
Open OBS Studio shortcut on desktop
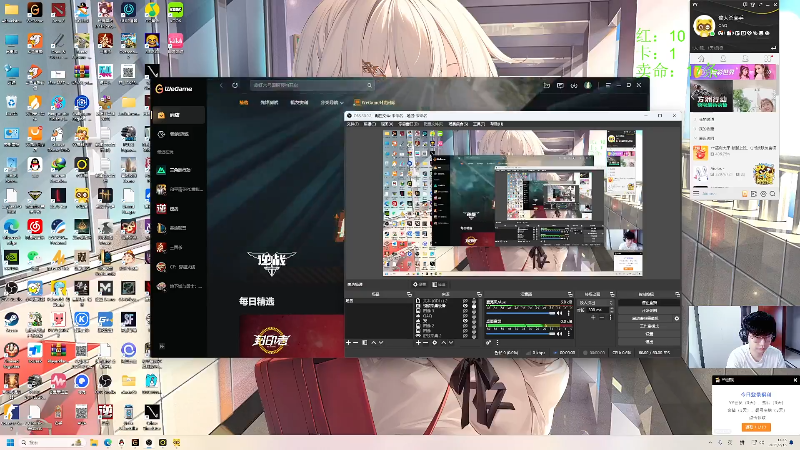pos(11,289)
